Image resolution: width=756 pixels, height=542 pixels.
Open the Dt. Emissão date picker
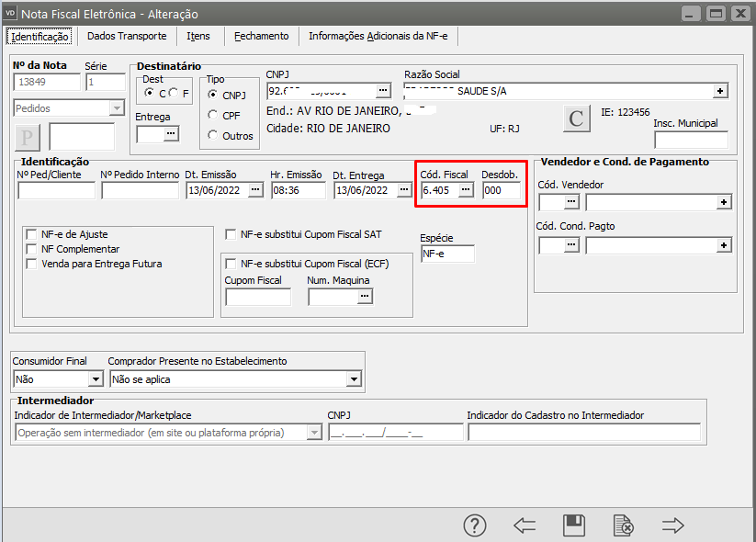pos(255,190)
